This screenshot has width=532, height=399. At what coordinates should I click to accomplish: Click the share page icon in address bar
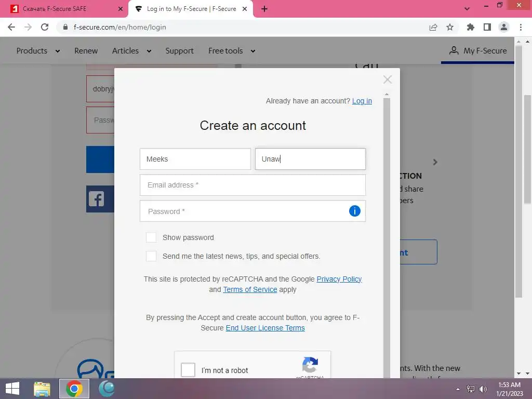433,27
